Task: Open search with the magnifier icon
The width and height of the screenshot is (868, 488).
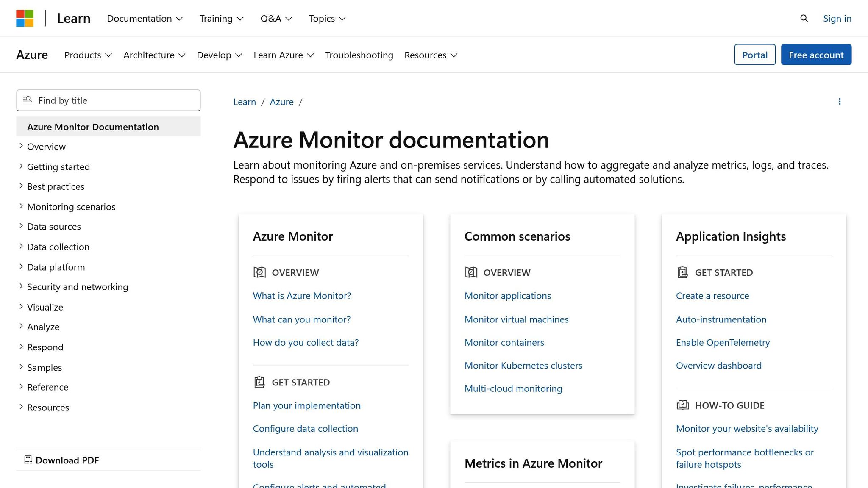Action: (x=804, y=18)
